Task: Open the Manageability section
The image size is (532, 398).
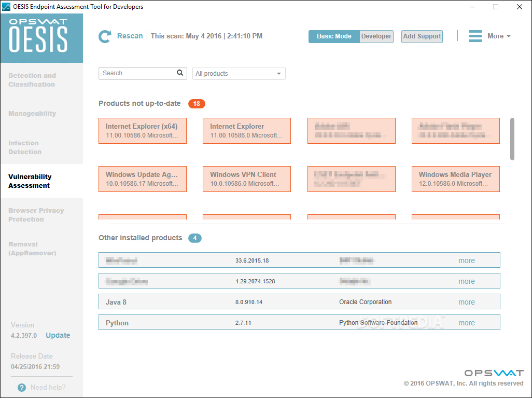Action: click(x=32, y=114)
